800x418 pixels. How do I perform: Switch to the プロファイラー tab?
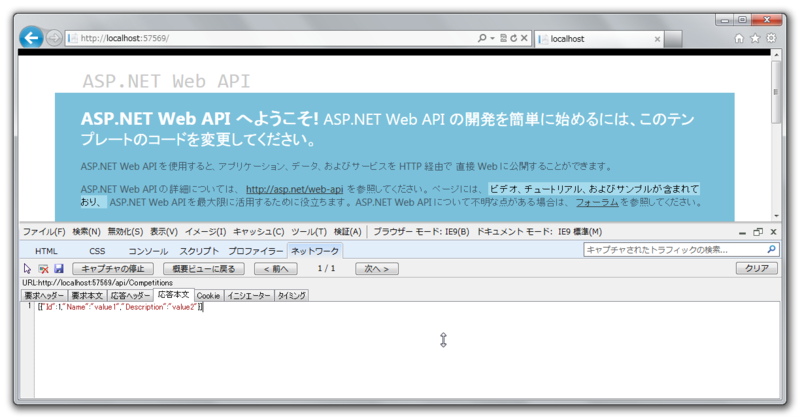[x=256, y=251]
